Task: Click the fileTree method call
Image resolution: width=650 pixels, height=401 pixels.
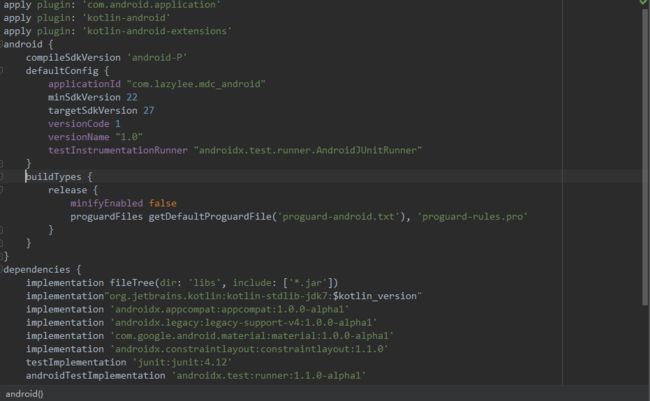Action: [x=132, y=283]
